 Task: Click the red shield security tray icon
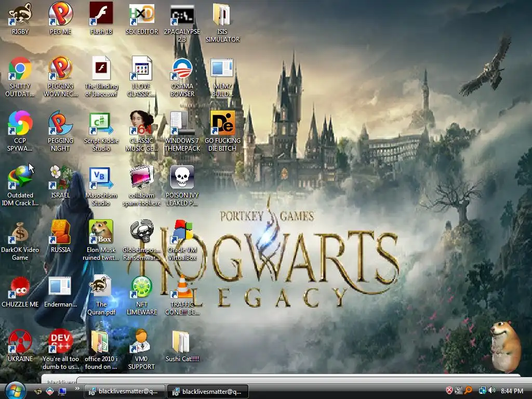[x=449, y=391]
